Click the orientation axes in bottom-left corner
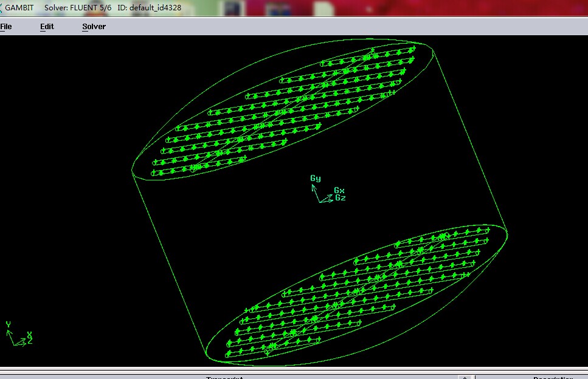Image resolution: width=588 pixels, height=379 pixels. pos(17,336)
